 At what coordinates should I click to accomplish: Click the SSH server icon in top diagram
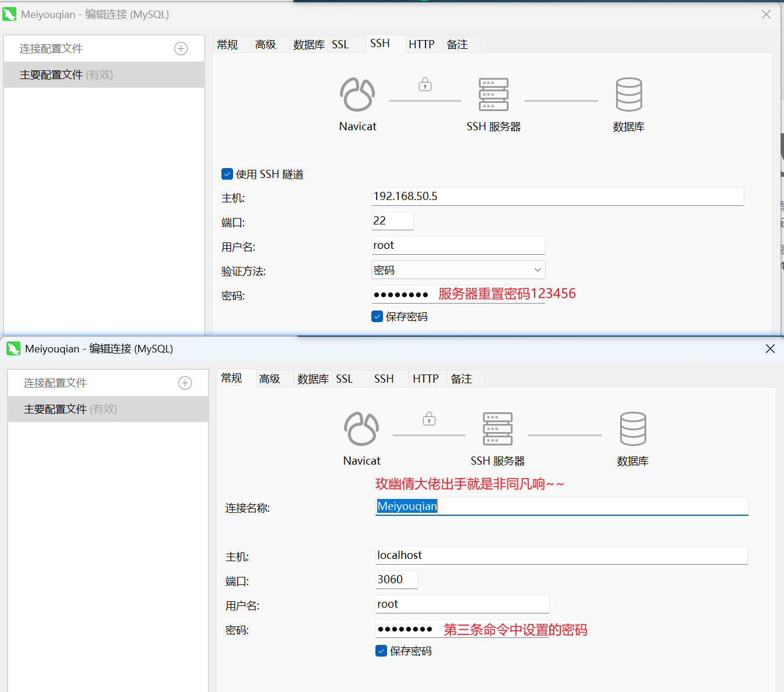tap(493, 95)
